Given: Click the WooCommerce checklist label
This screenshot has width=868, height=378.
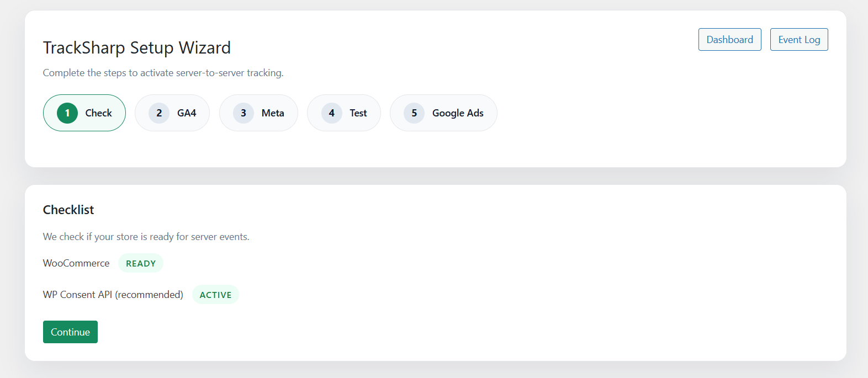Looking at the screenshot, I should 76,263.
